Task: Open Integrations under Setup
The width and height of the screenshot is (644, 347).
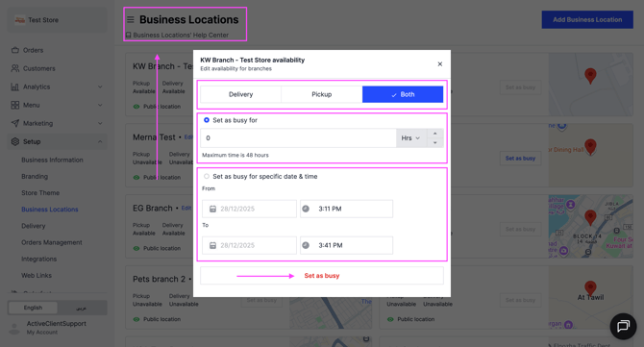Action: tap(39, 259)
